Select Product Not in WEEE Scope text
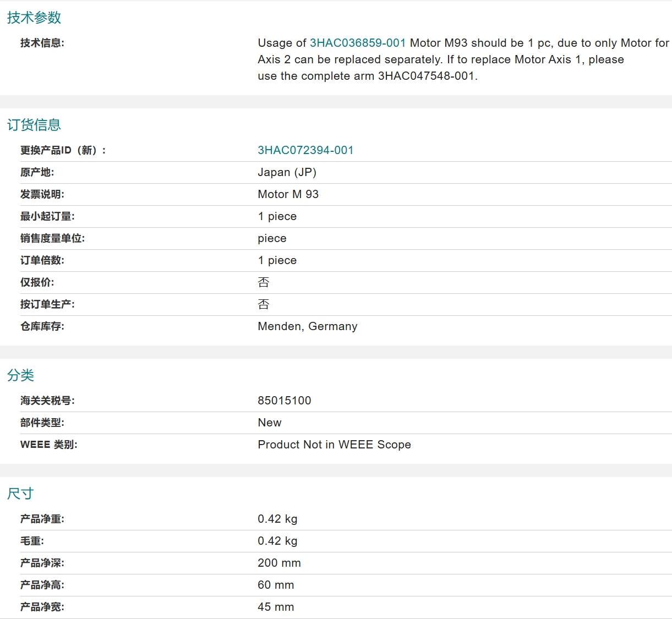 pos(335,445)
